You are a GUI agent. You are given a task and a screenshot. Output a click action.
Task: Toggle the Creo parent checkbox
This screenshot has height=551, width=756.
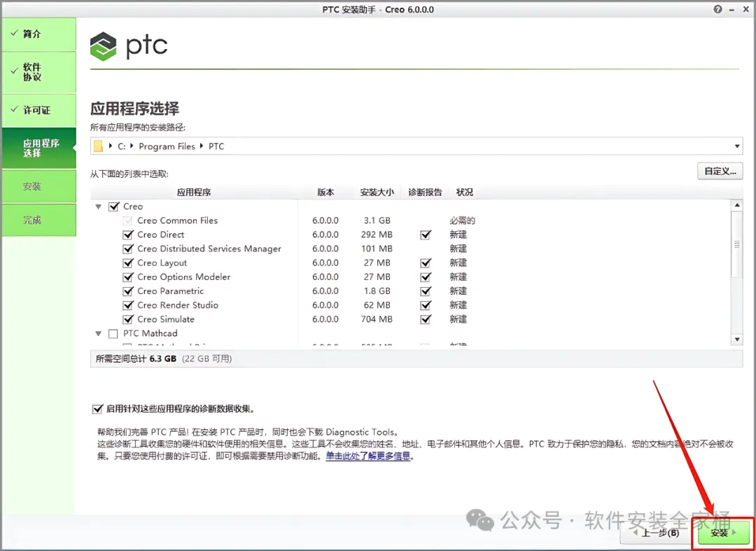click(114, 207)
